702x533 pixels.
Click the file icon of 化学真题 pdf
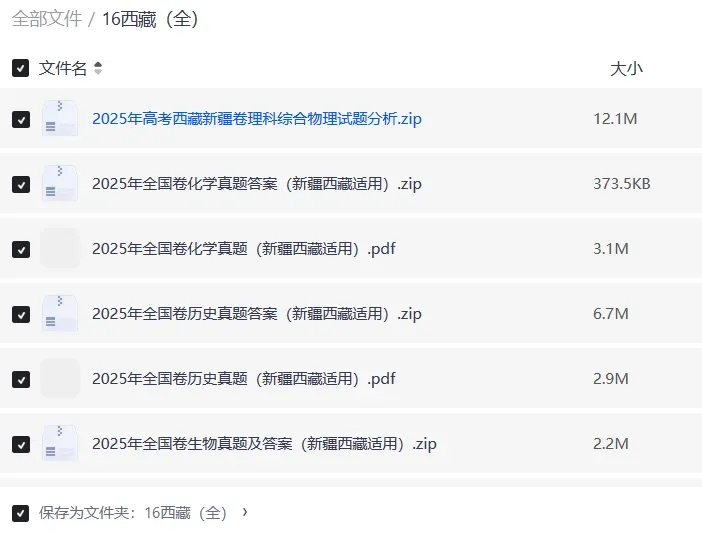point(60,248)
